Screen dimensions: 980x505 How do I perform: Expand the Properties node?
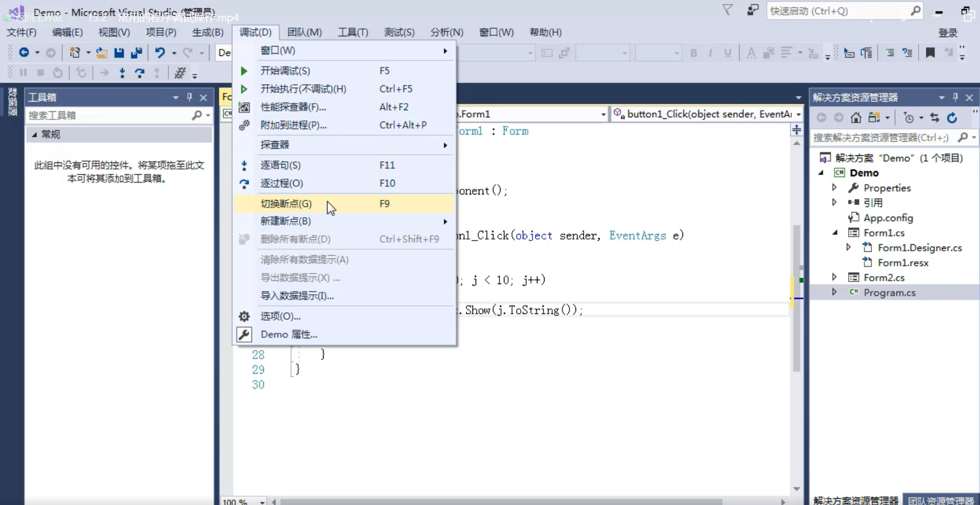pyautogui.click(x=834, y=187)
